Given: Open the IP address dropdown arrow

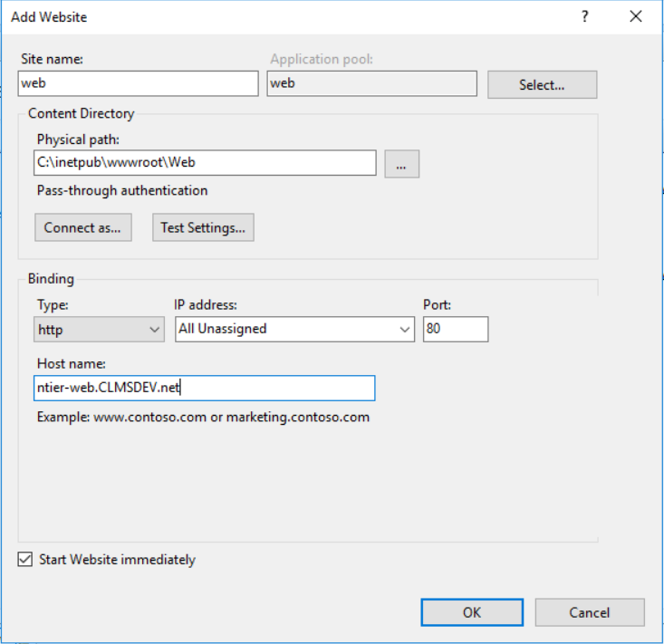Looking at the screenshot, I should [405, 330].
